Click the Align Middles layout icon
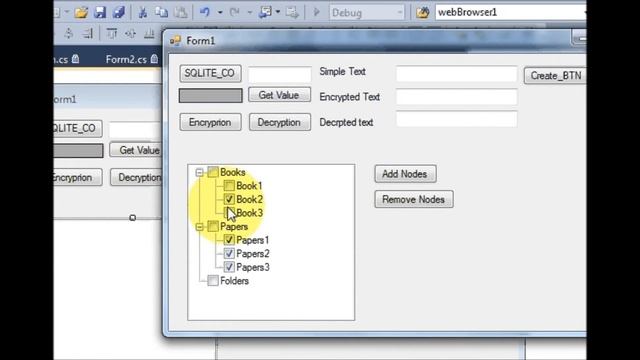This screenshot has height=360, width=640. (130, 33)
